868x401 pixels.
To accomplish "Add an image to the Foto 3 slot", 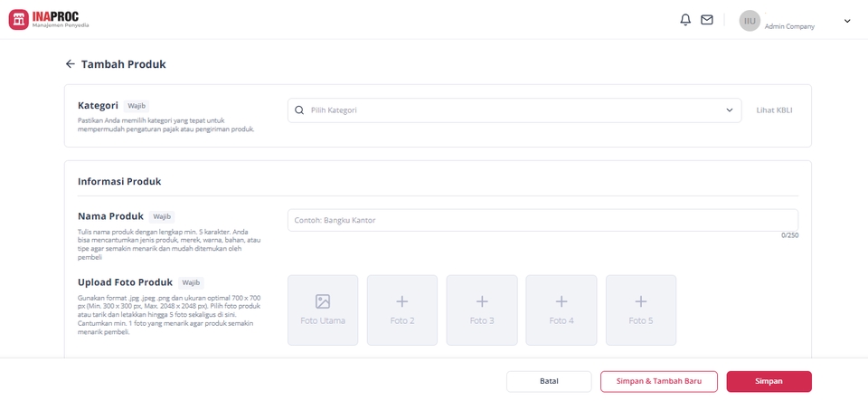I will pyautogui.click(x=482, y=310).
